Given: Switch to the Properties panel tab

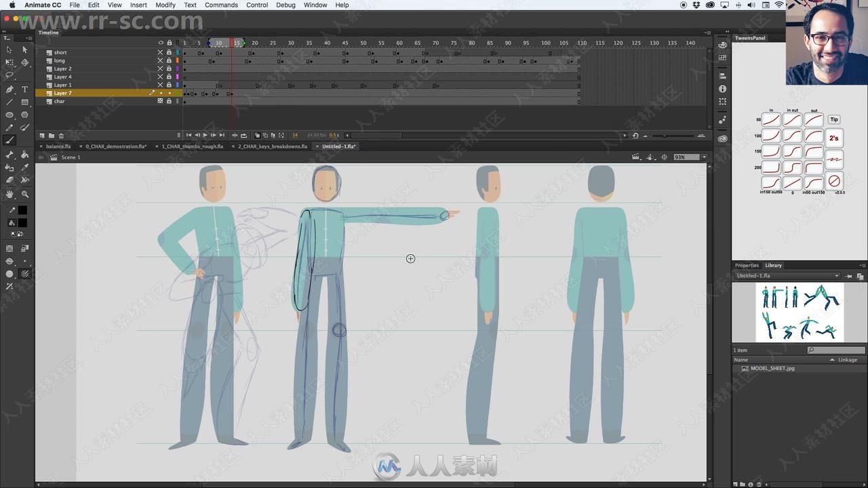Looking at the screenshot, I should click(x=747, y=265).
